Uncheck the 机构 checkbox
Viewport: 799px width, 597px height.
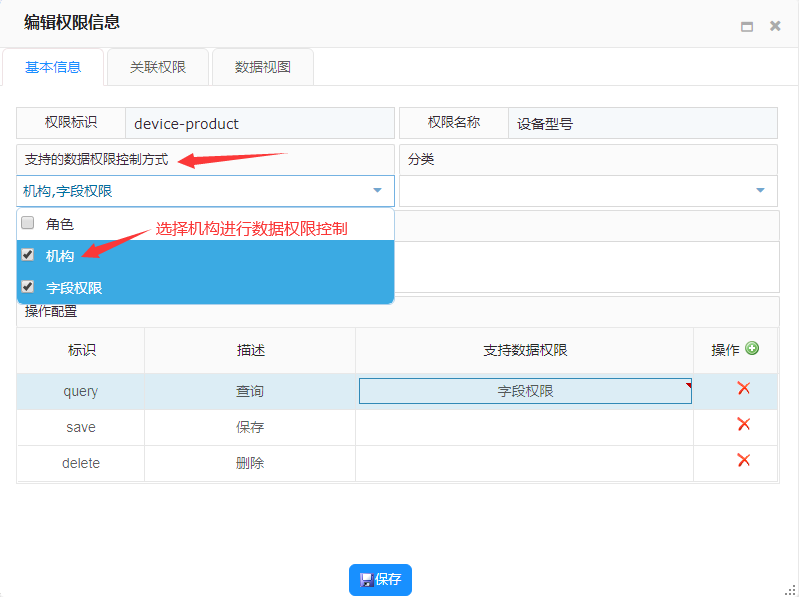click(x=28, y=255)
